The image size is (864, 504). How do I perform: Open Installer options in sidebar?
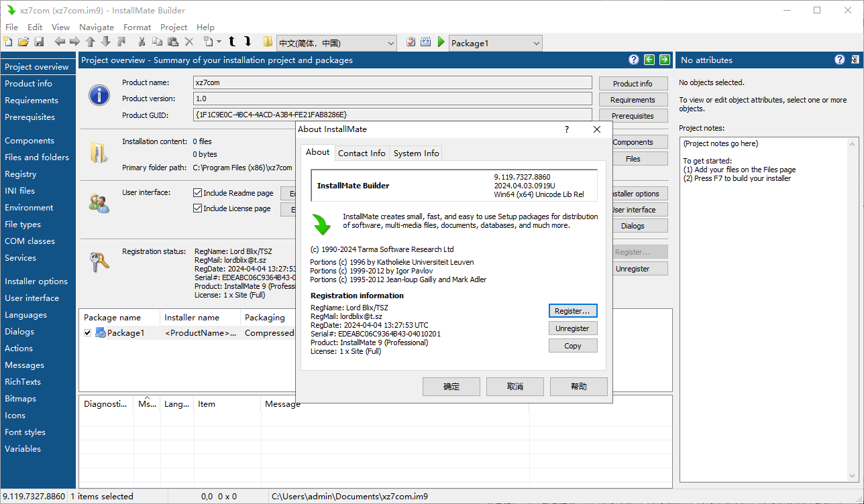36,281
